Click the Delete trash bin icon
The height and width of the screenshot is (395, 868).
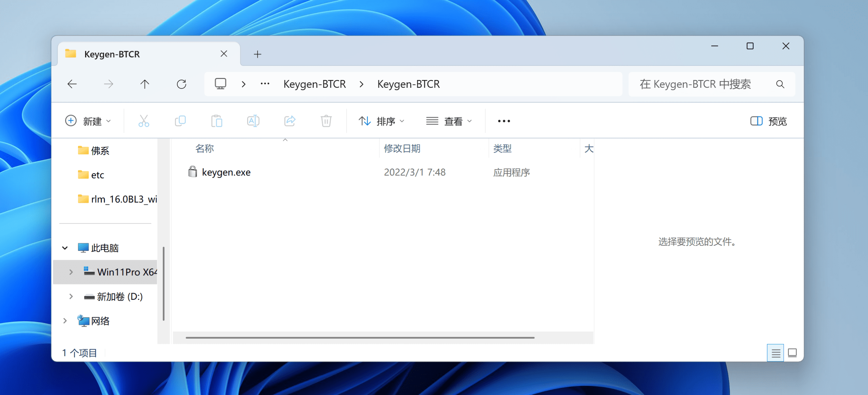pyautogui.click(x=326, y=121)
